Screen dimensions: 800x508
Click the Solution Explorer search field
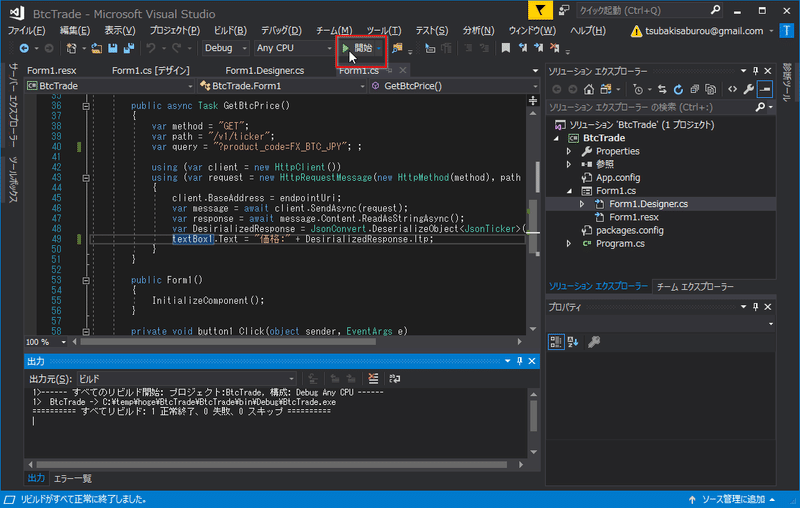651,107
